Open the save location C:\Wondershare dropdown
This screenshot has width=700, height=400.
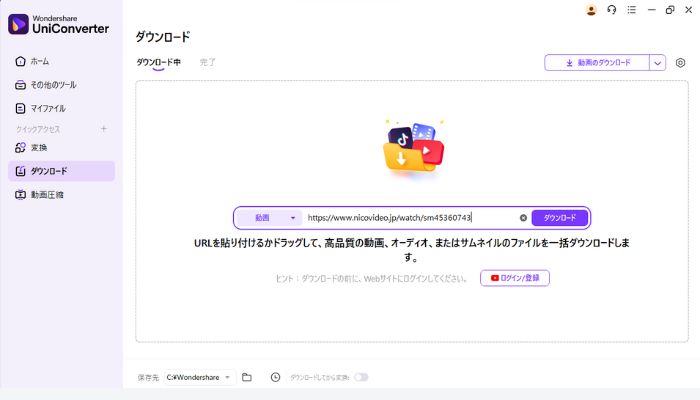[200, 377]
